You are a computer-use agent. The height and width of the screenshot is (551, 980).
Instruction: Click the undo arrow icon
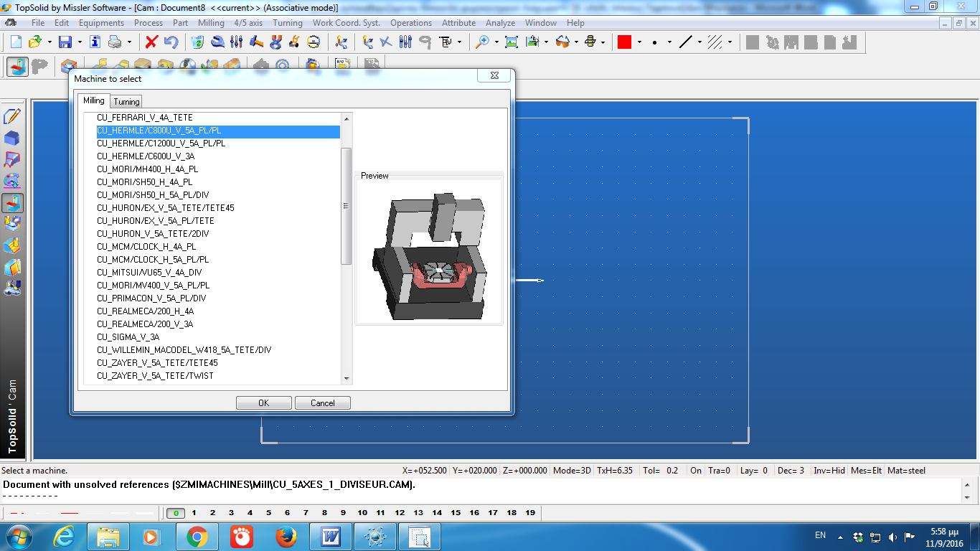pyautogui.click(x=171, y=42)
